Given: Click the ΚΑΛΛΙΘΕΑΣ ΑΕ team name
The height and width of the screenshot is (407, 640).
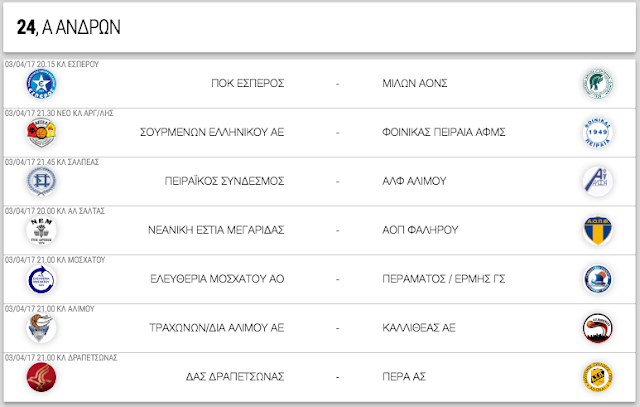Looking at the screenshot, I should point(419,328).
